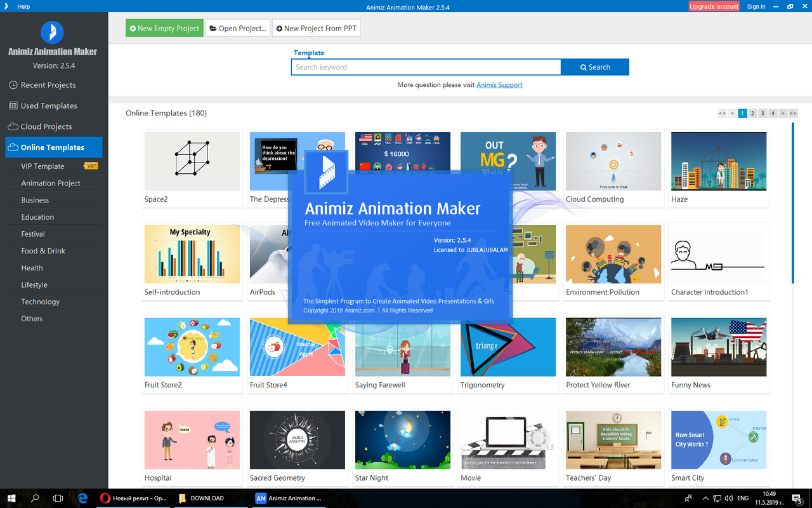Select page 4 in pagination
Viewport: 812px width, 508px height.
(773, 114)
